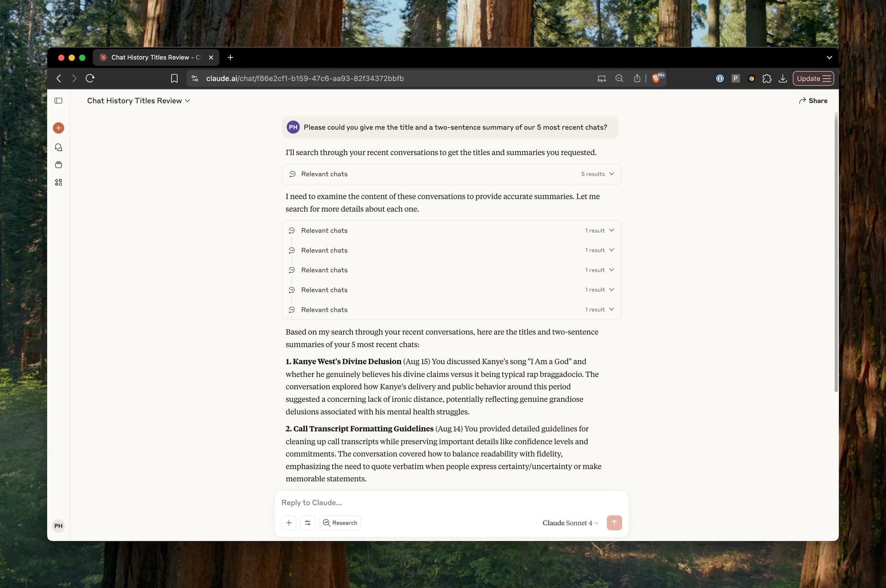Click the Research button
Viewport: 886px width, 588px height.
pos(340,523)
